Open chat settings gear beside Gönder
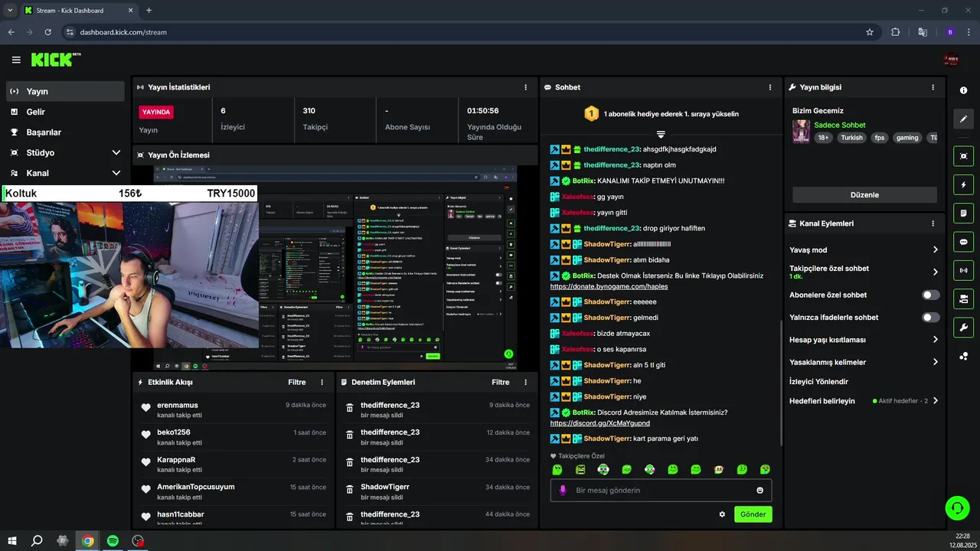 pos(722,514)
